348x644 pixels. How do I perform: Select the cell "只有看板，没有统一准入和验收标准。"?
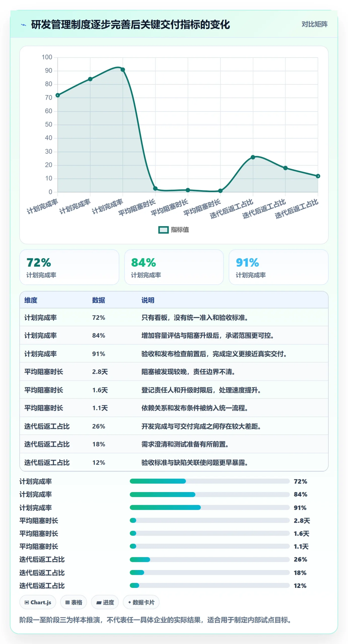pyautogui.click(x=195, y=317)
